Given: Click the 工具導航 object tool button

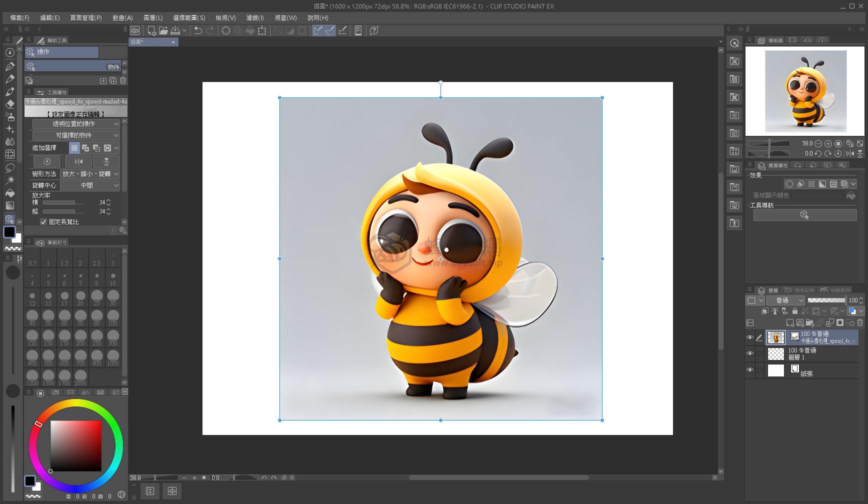Looking at the screenshot, I should [805, 215].
